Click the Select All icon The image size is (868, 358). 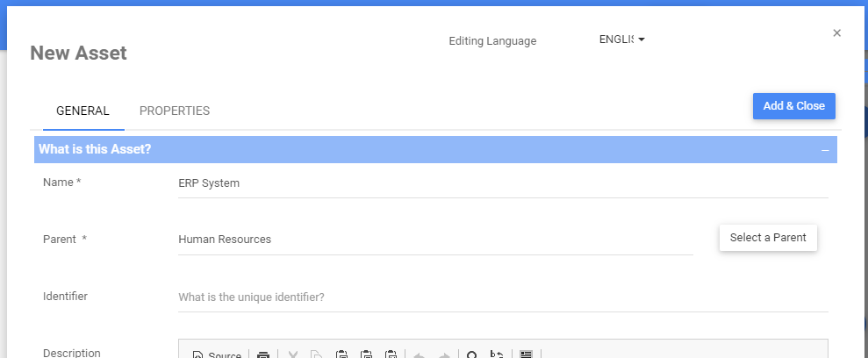[526, 355]
